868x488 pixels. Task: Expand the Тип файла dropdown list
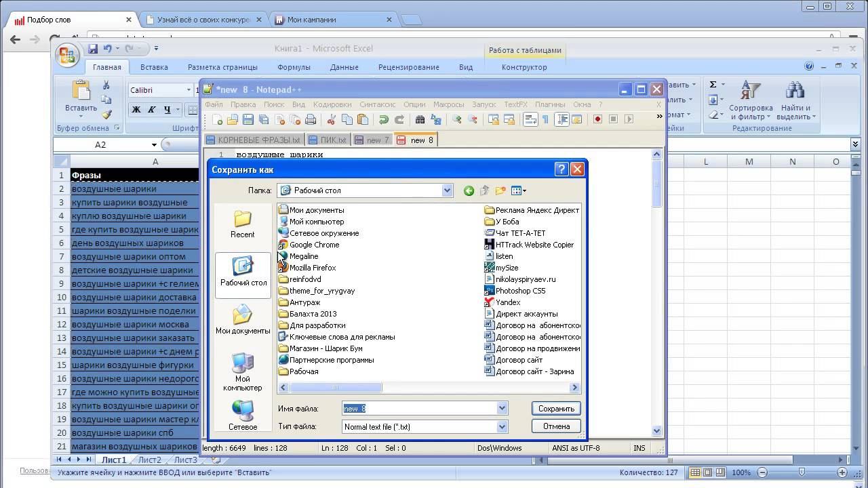coord(502,426)
